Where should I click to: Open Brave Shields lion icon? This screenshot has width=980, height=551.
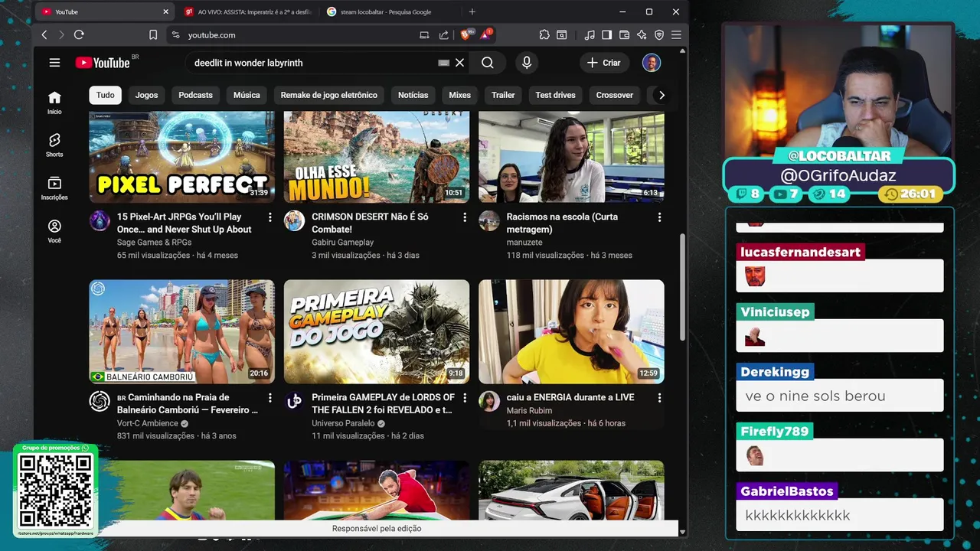coord(465,34)
